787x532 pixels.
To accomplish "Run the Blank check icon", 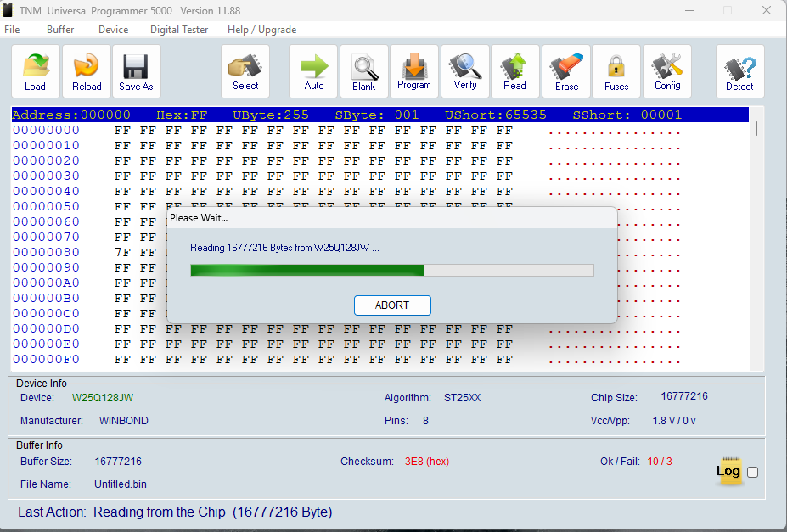I will [x=364, y=71].
